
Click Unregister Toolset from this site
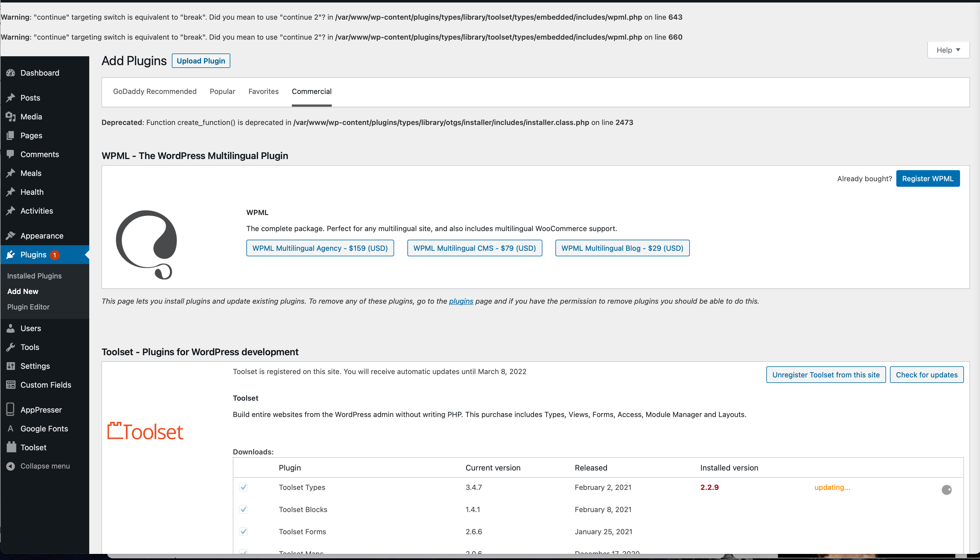[826, 375]
